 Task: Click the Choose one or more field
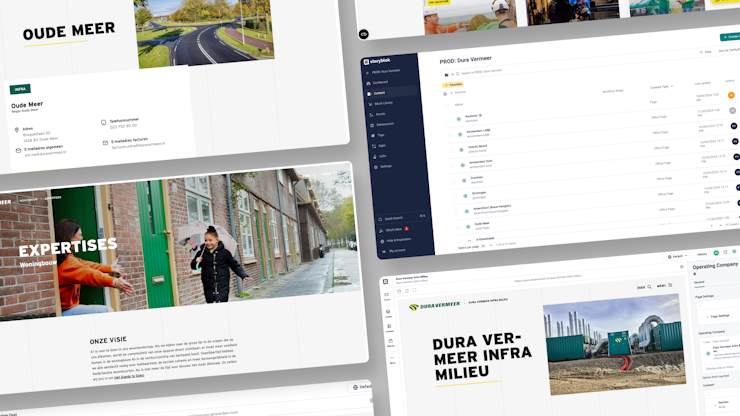pos(720,367)
